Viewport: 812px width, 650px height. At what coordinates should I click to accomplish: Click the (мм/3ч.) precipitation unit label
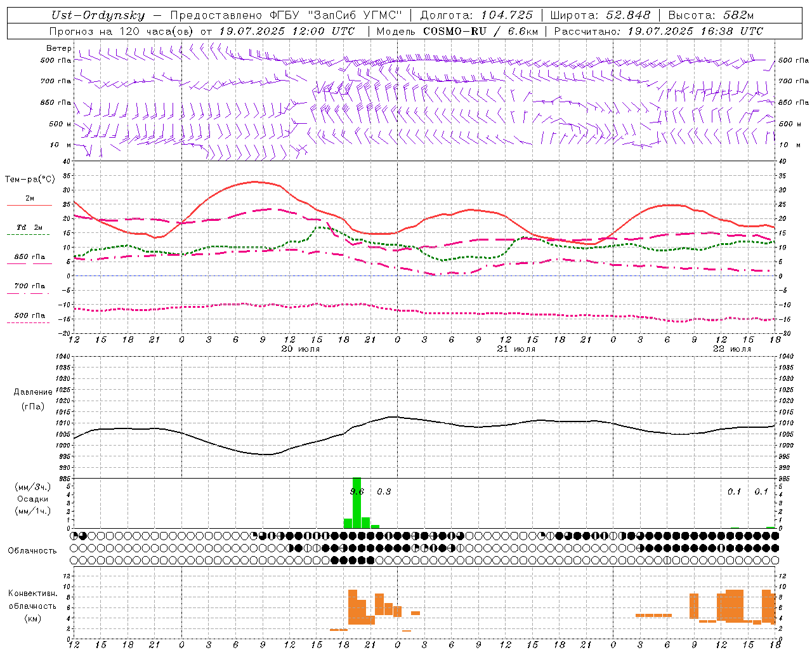33,487
